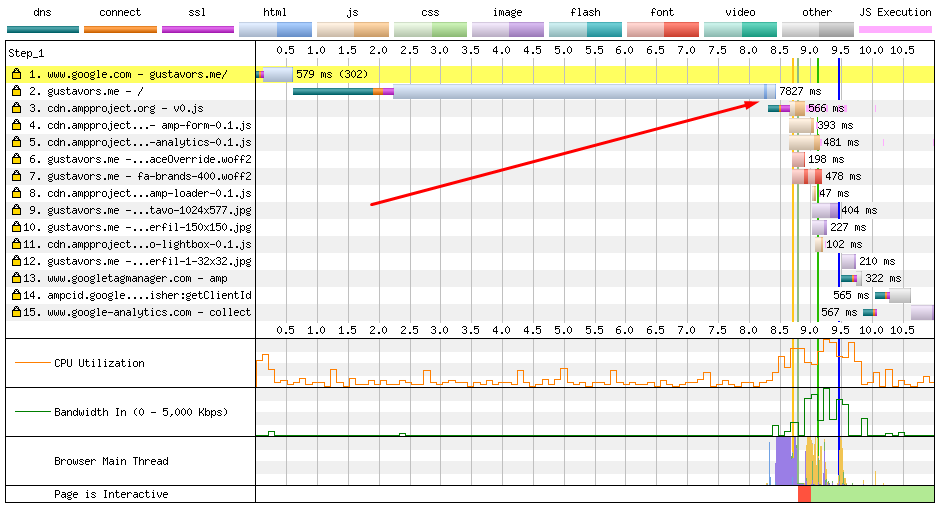Click the lock icon for google-analytics.com collect row
Image resolution: width=944 pixels, height=512 pixels.
(17, 312)
